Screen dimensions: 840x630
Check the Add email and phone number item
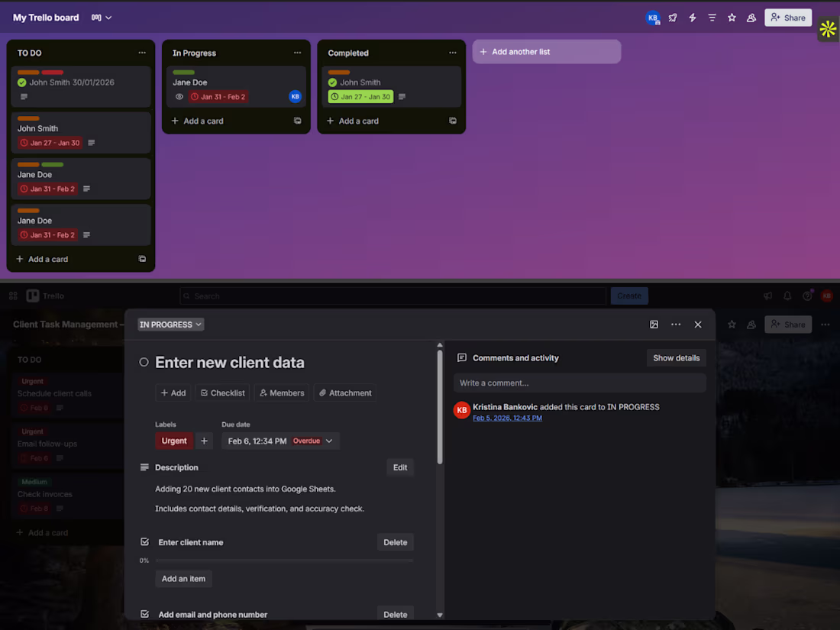pos(144,614)
